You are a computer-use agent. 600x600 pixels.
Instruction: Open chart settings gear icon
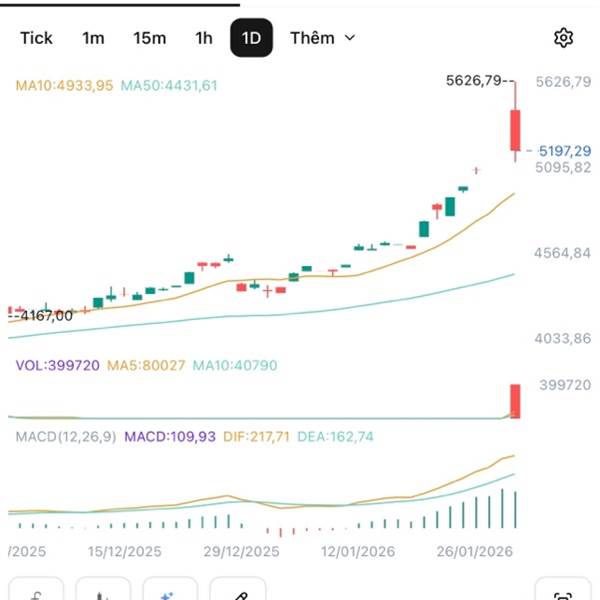(x=563, y=38)
